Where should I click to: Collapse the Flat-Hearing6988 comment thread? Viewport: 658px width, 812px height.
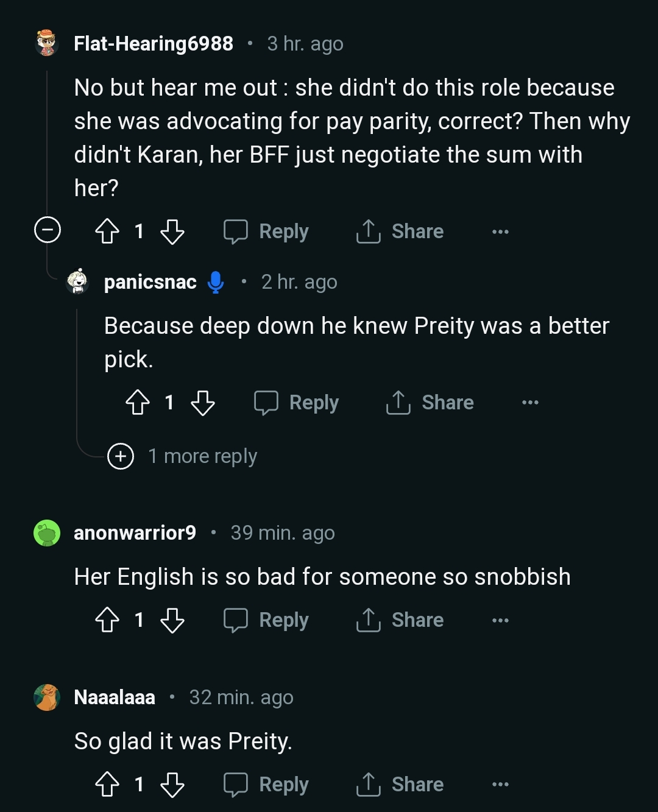(48, 230)
